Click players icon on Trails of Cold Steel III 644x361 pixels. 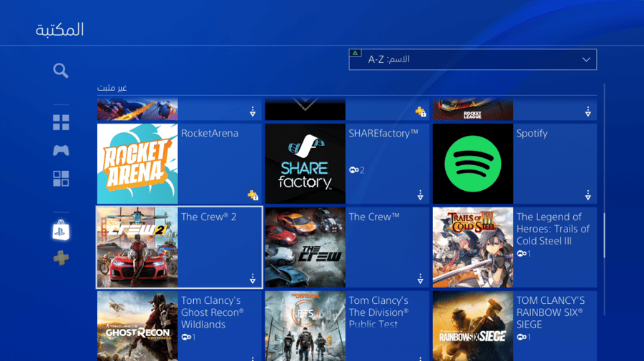[522, 254]
